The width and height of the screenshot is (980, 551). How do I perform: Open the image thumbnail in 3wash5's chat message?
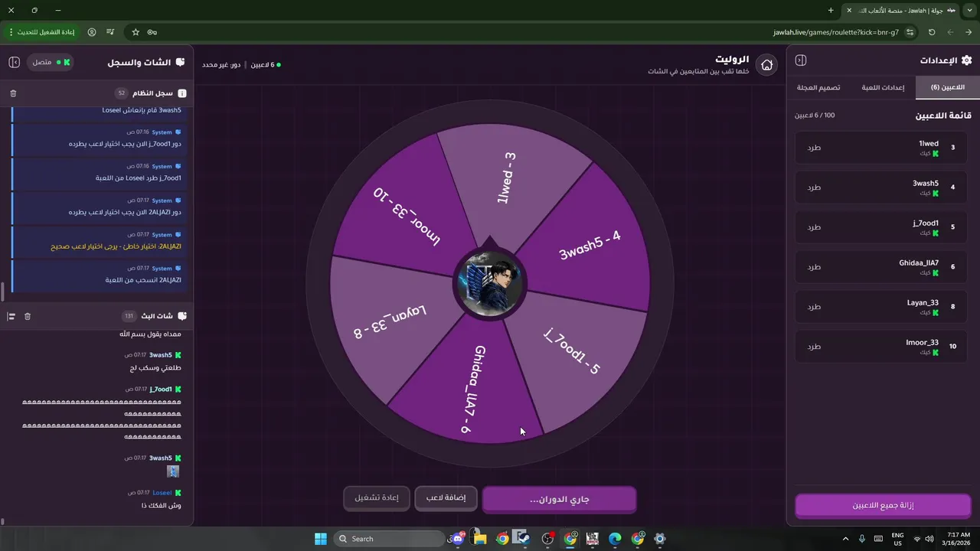[x=173, y=471]
